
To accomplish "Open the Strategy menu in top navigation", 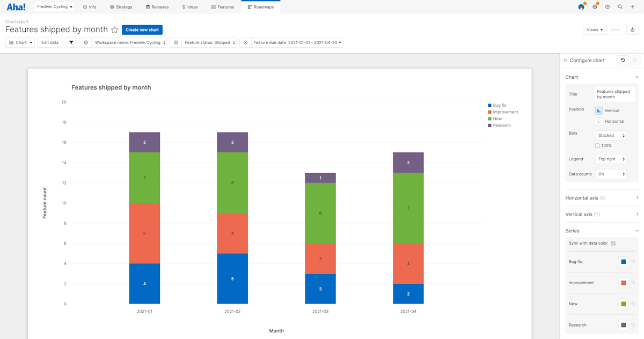I will tap(121, 7).
